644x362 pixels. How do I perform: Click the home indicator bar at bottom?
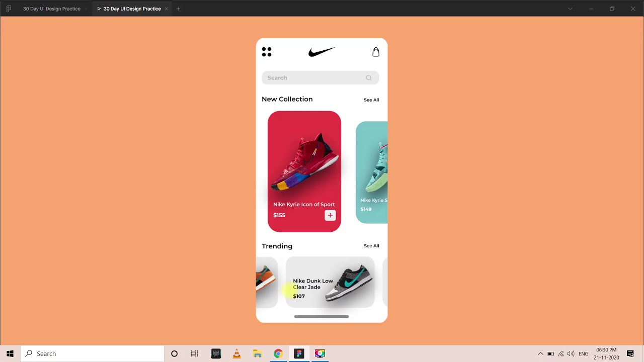click(321, 316)
